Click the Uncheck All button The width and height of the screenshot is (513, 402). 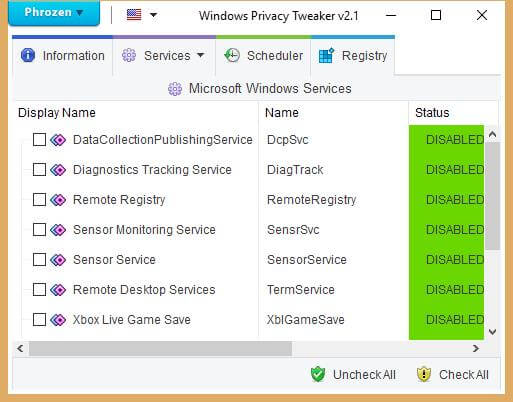353,375
